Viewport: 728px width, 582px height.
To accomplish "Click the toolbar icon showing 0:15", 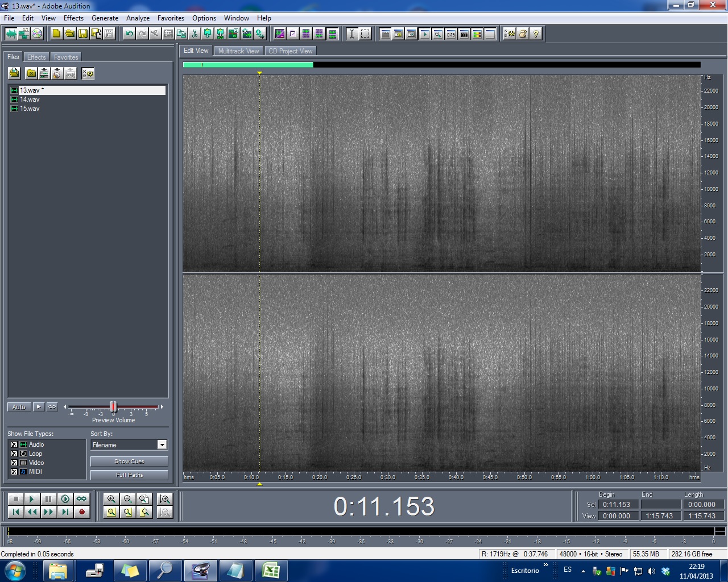I will [451, 34].
